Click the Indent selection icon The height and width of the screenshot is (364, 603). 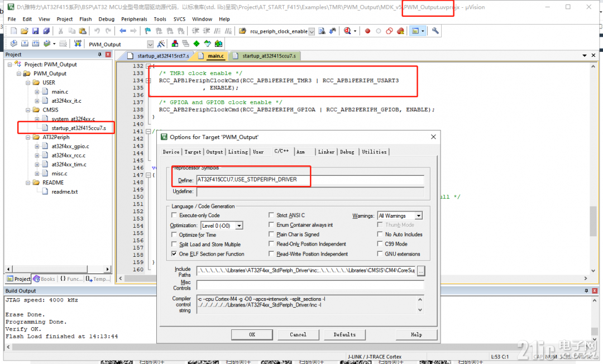[x=195, y=31]
